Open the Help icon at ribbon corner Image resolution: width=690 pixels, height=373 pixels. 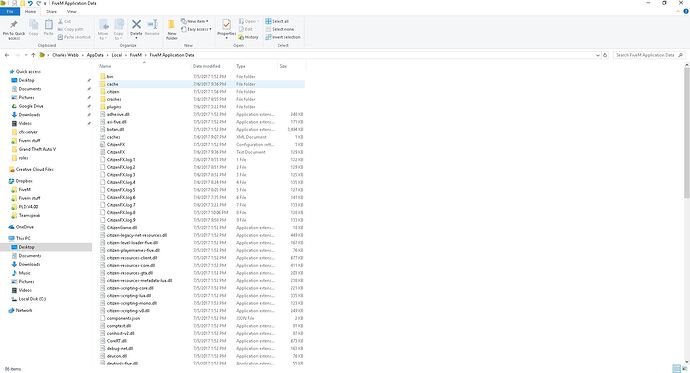tap(686, 11)
